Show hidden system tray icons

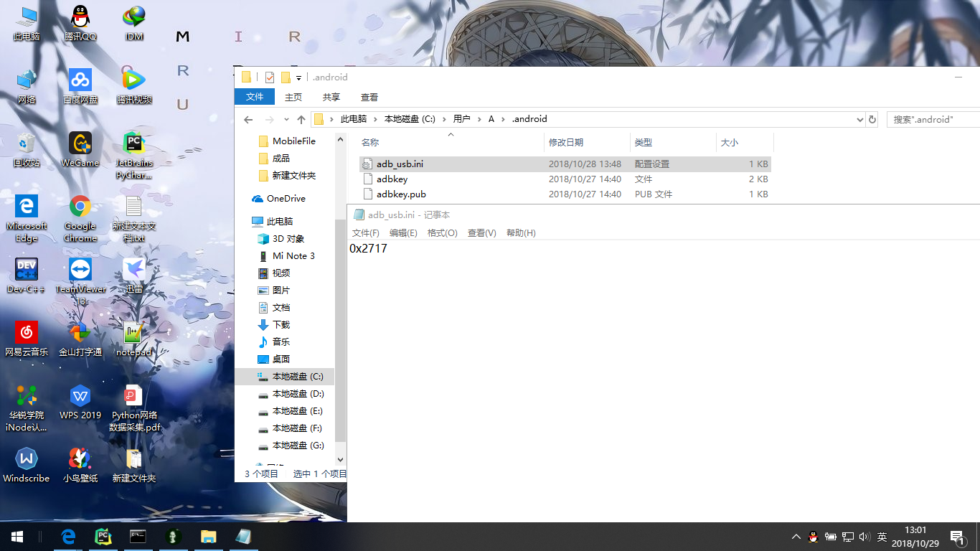coord(796,537)
